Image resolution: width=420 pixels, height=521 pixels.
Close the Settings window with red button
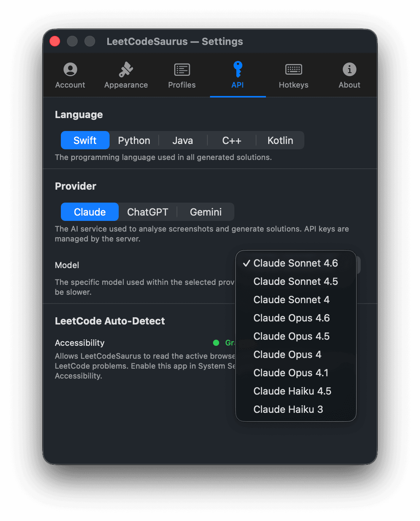click(55, 41)
